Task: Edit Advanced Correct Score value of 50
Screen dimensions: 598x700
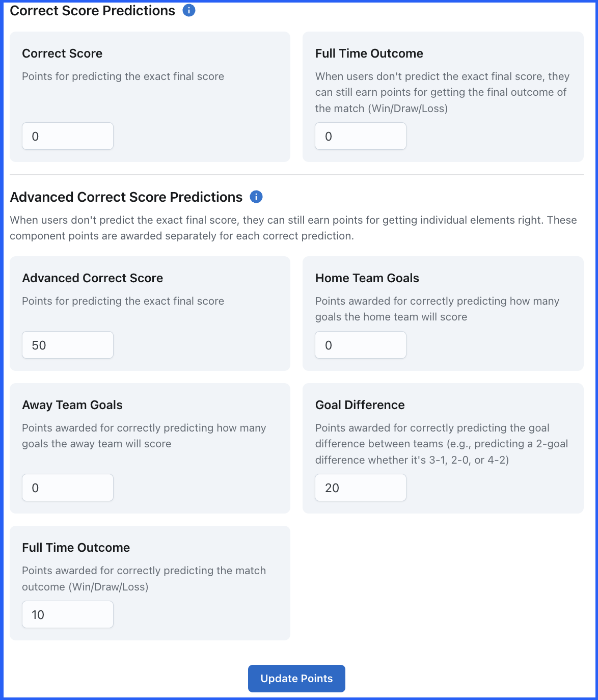Action: (x=68, y=345)
